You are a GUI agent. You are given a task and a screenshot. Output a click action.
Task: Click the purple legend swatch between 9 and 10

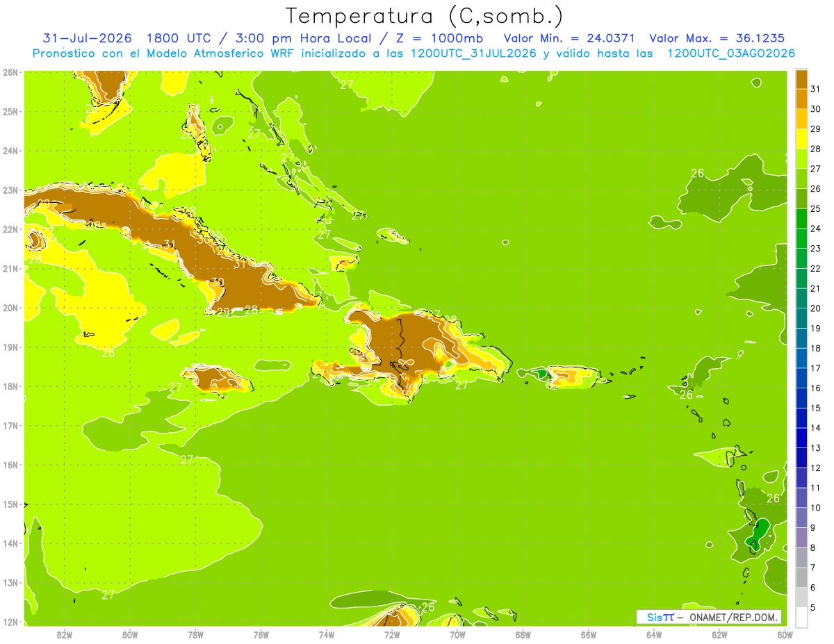click(801, 518)
